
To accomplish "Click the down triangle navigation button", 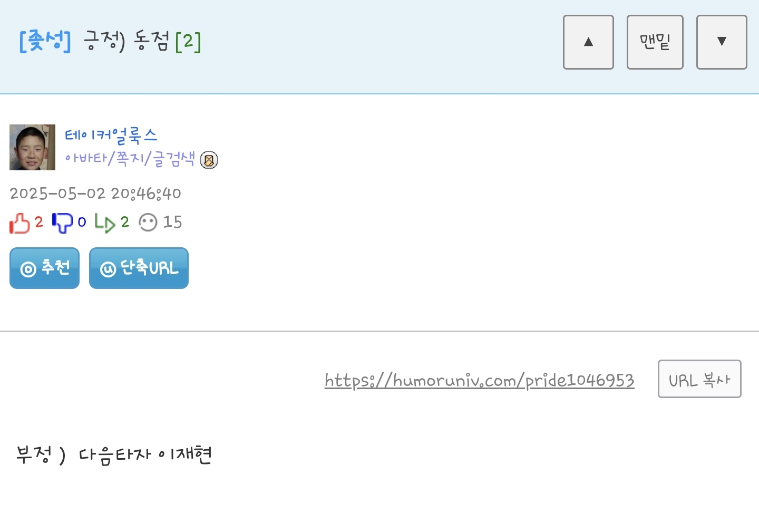I will pos(722,42).
